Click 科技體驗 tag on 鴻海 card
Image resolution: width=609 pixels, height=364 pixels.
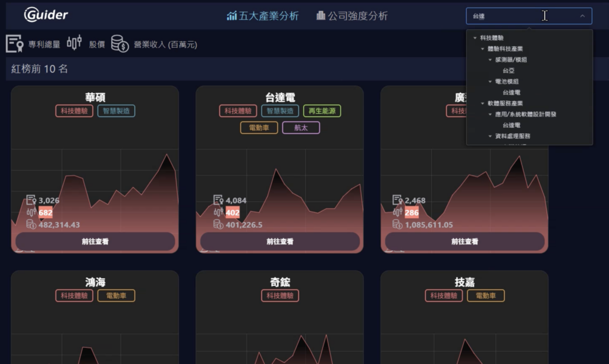pyautogui.click(x=74, y=295)
